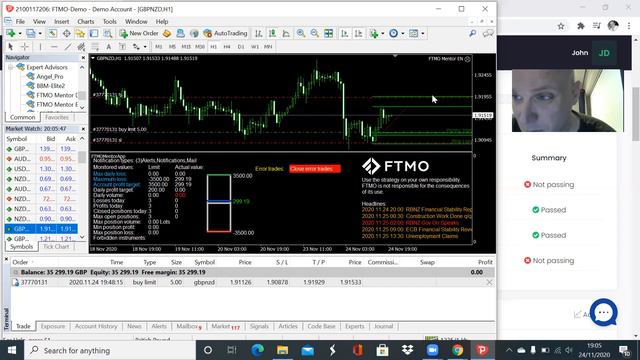Expand the Periods dropdown arrow
This screenshot has width=640, height=360.
[402, 33]
